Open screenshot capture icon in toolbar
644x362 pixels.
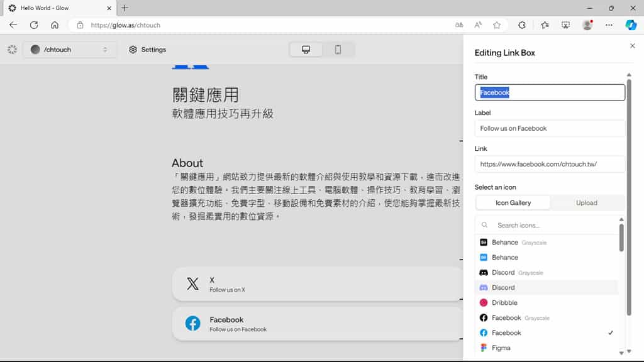pyautogui.click(x=565, y=25)
